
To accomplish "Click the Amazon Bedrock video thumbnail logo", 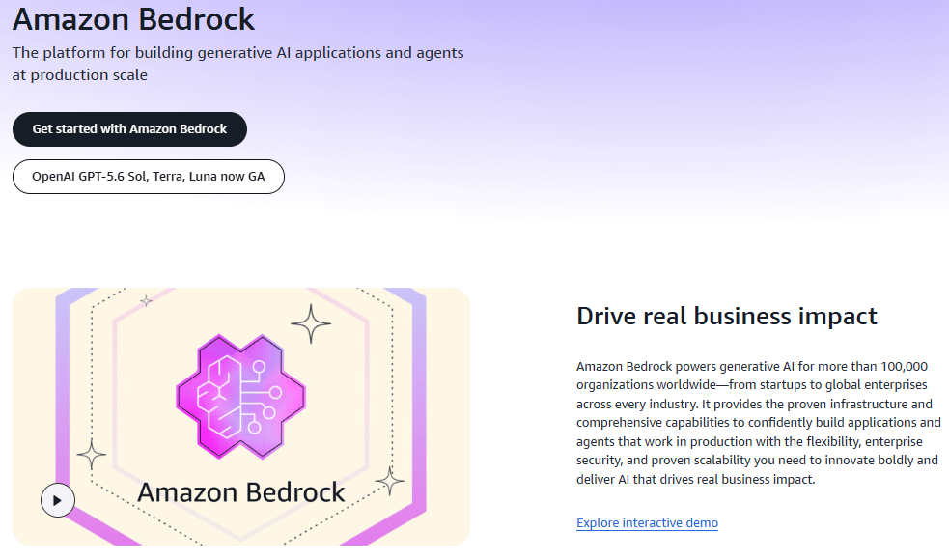I will coord(241,397).
